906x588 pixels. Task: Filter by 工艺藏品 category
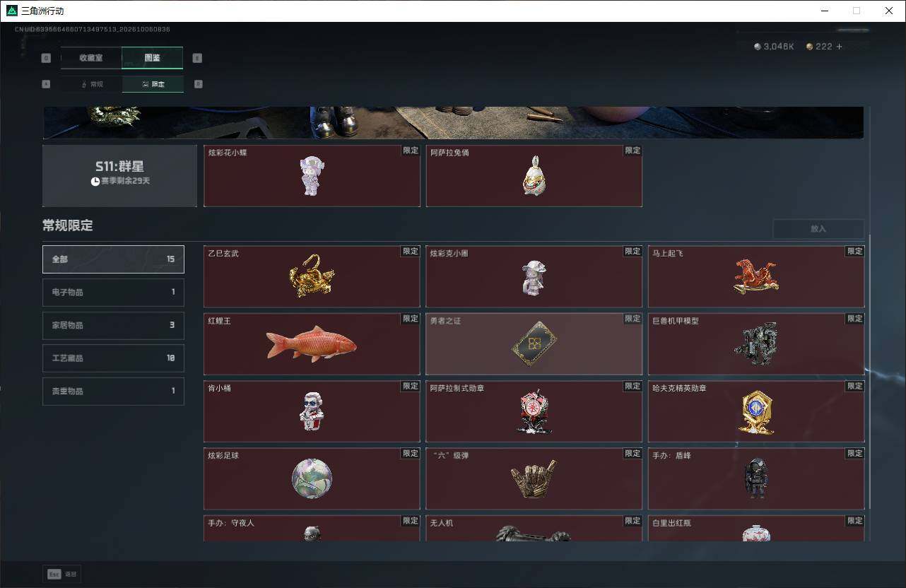(113, 358)
